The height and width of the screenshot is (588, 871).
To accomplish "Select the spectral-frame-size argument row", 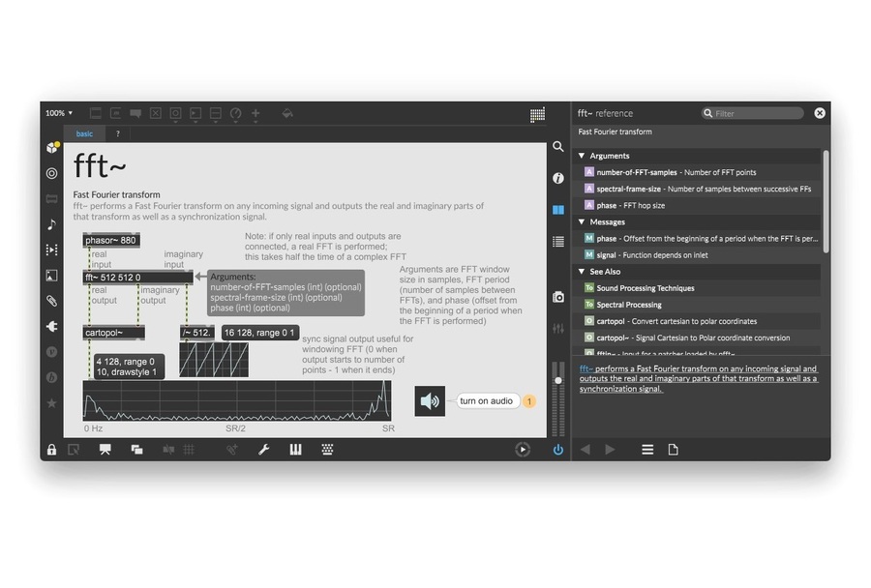I will point(698,189).
